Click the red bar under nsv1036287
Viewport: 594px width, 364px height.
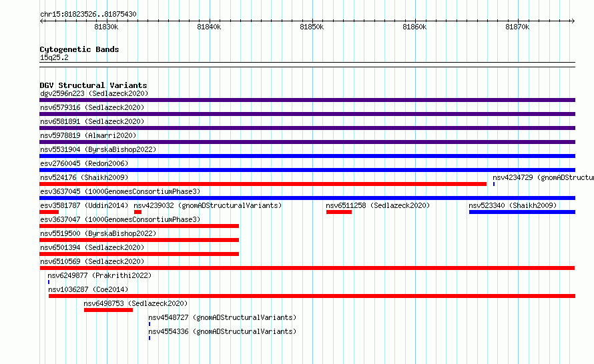(312, 296)
